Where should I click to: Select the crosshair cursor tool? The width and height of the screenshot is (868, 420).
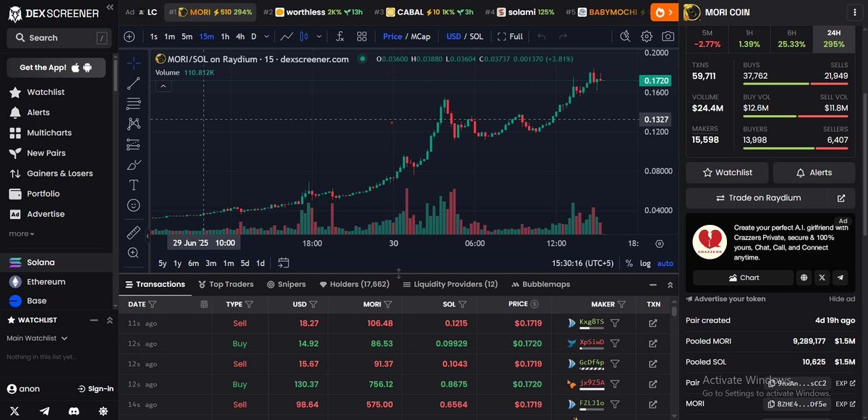(134, 63)
